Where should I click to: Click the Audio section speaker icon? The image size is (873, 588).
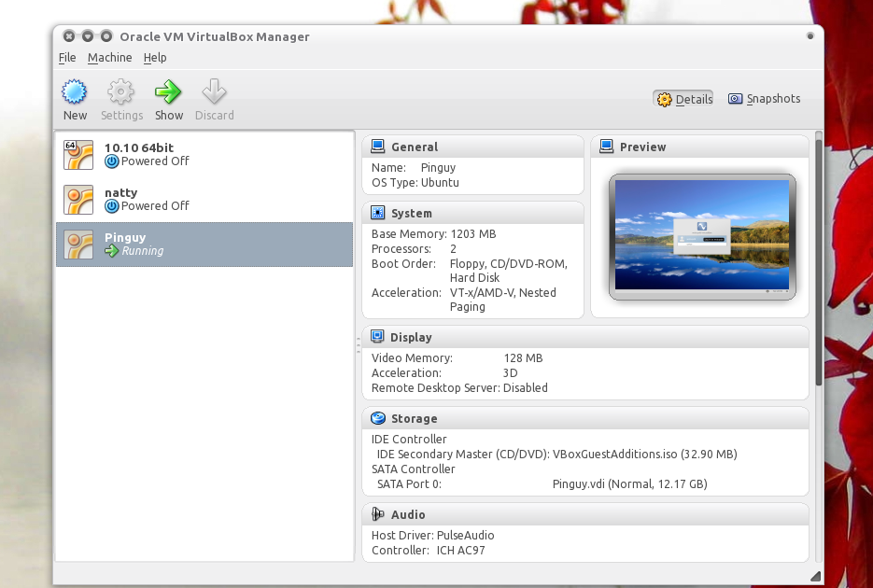click(377, 514)
